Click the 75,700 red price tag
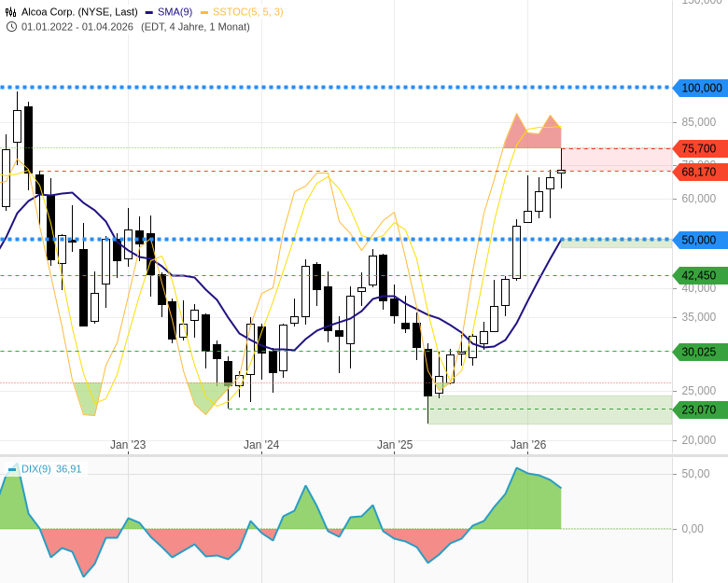The width and height of the screenshot is (728, 583). (x=699, y=148)
